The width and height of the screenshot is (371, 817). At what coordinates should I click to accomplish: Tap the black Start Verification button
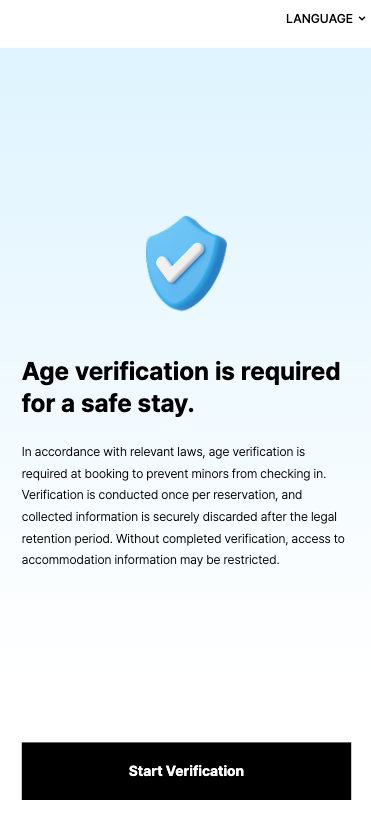(x=186, y=771)
